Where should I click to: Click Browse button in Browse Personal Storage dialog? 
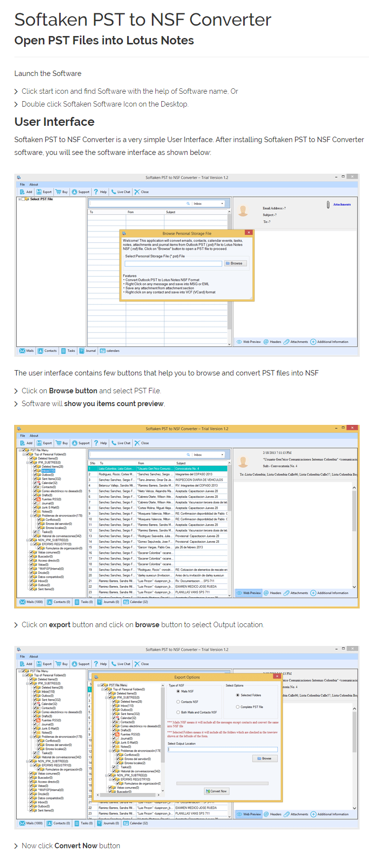pos(236,264)
